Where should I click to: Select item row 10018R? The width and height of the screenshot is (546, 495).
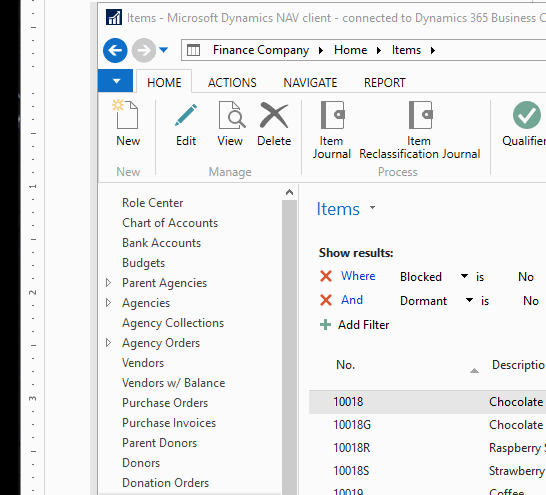(427, 448)
